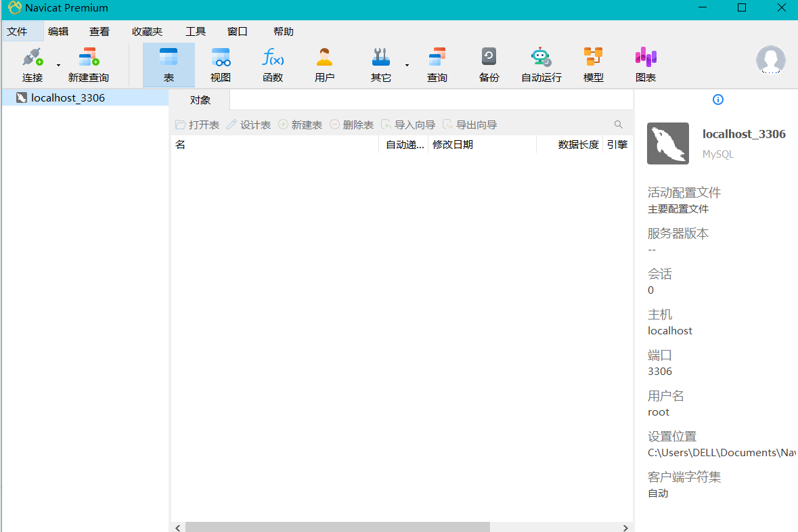
Task: Open the 查看 menu
Action: click(x=99, y=32)
